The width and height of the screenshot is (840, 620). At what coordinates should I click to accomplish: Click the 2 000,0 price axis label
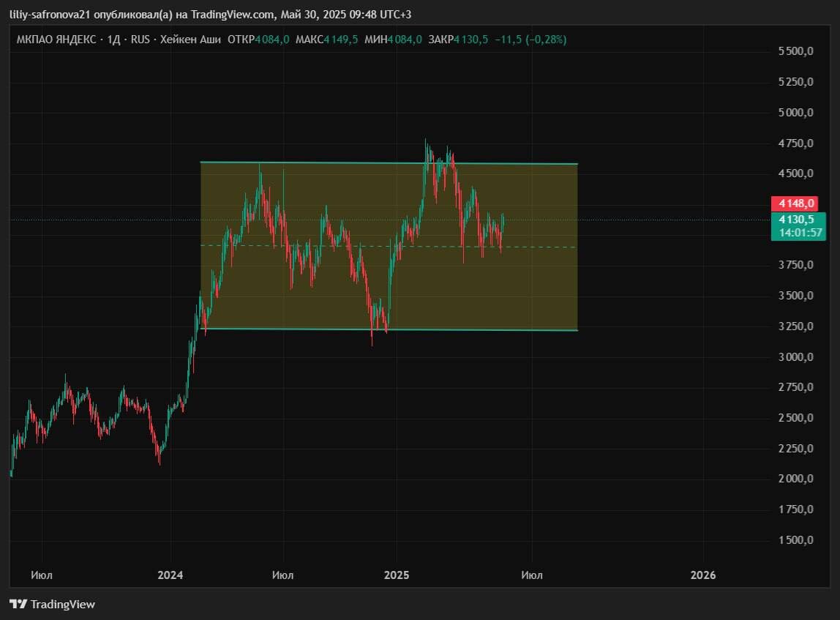(x=795, y=478)
